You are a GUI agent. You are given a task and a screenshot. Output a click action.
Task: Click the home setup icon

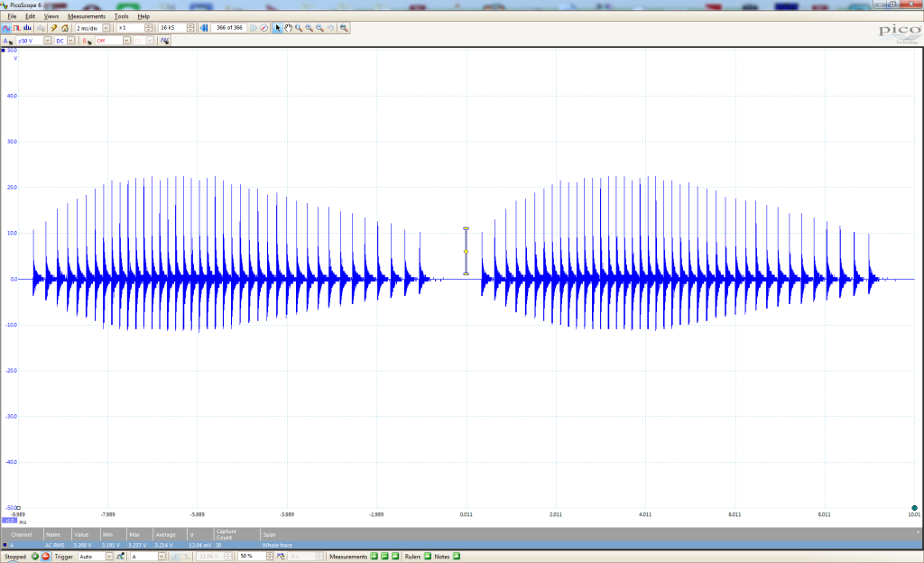(65, 28)
